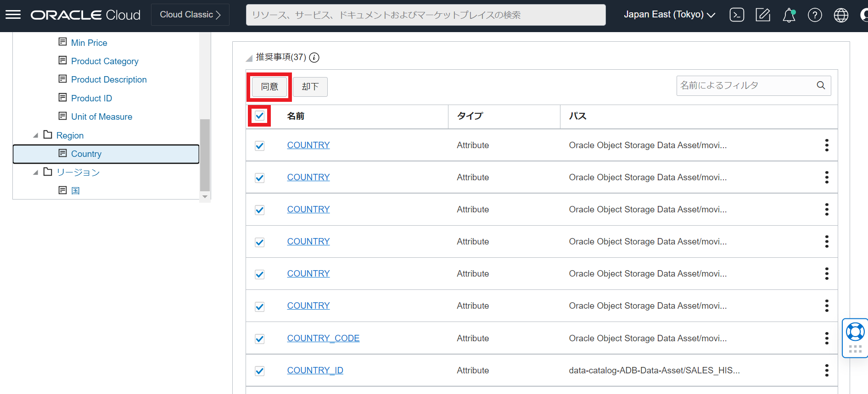Screen dimensions: 868x394
Task: Collapse the 推奨事項 section triangle
Action: [249, 58]
